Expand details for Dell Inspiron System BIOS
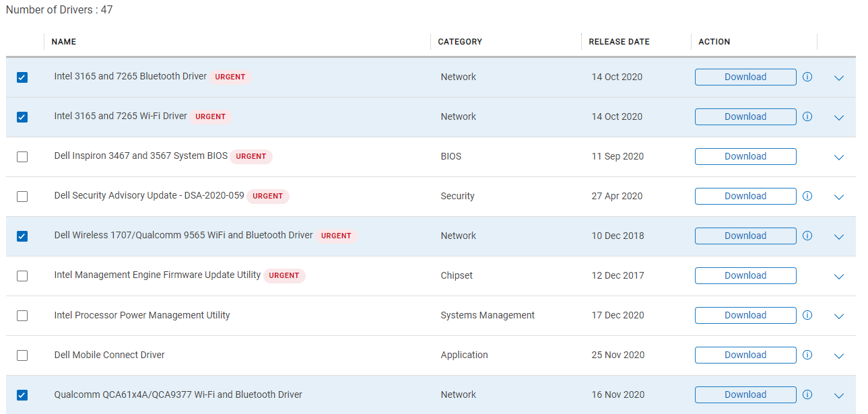The height and width of the screenshot is (414, 868). coord(839,158)
